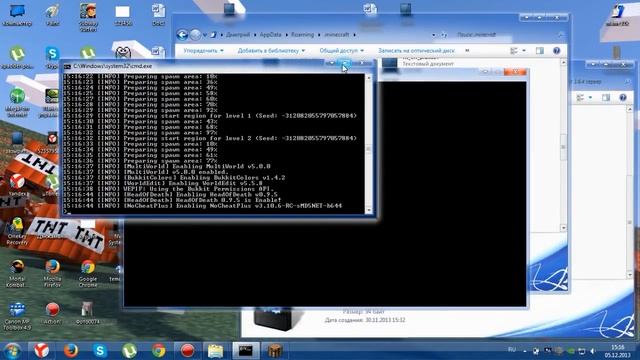Viewport: 640px width, 360px height.
Task: Select Дмитрий in the address breadcrumb
Action: (238, 35)
